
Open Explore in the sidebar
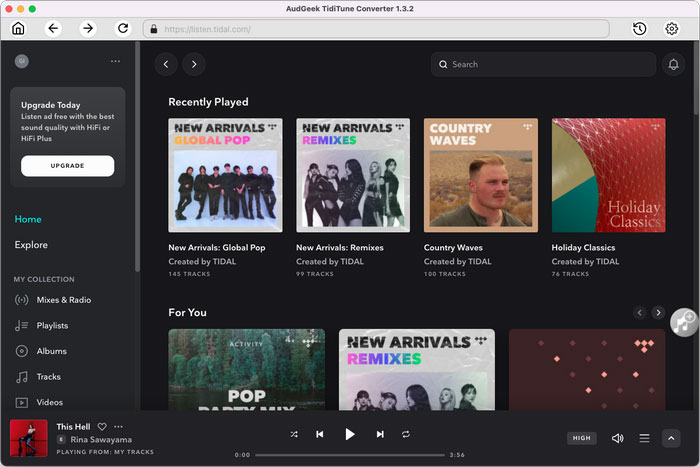31,245
